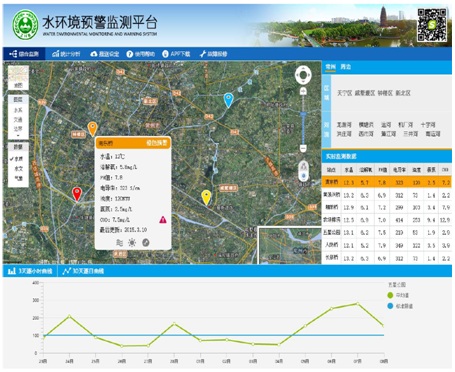
Task: Select the orange map marker
Action: (92, 129)
